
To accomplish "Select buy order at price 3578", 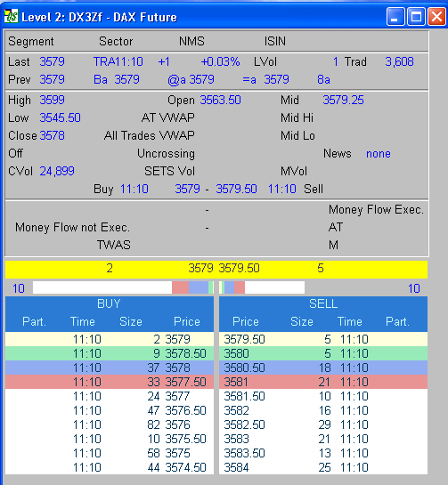I will tap(110, 368).
